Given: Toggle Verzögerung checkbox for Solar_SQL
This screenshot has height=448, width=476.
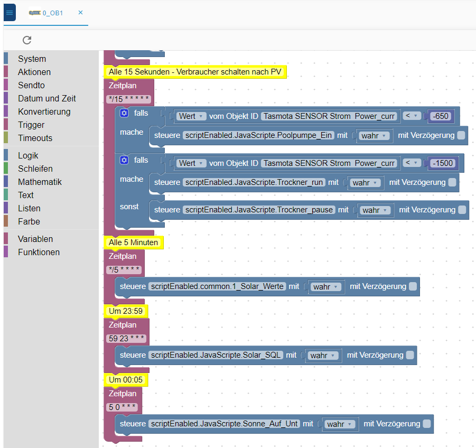Looking at the screenshot, I should click(x=410, y=355).
